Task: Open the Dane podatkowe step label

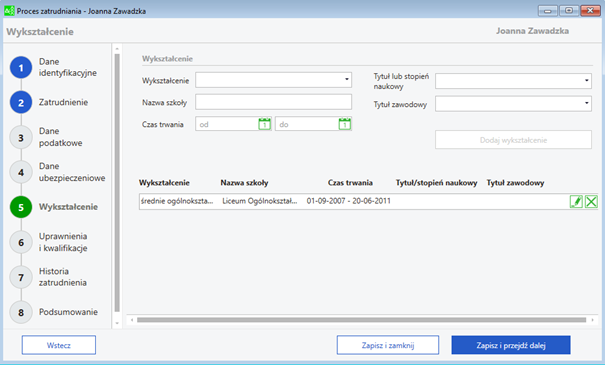Action: [61, 137]
